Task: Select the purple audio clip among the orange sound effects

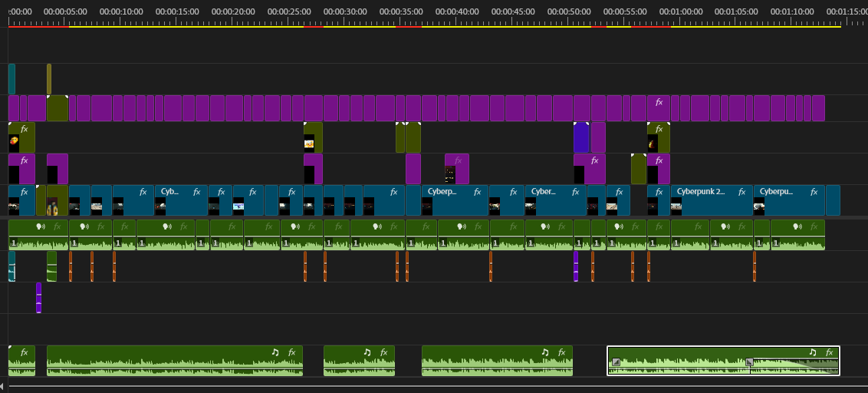Action: coord(576,266)
